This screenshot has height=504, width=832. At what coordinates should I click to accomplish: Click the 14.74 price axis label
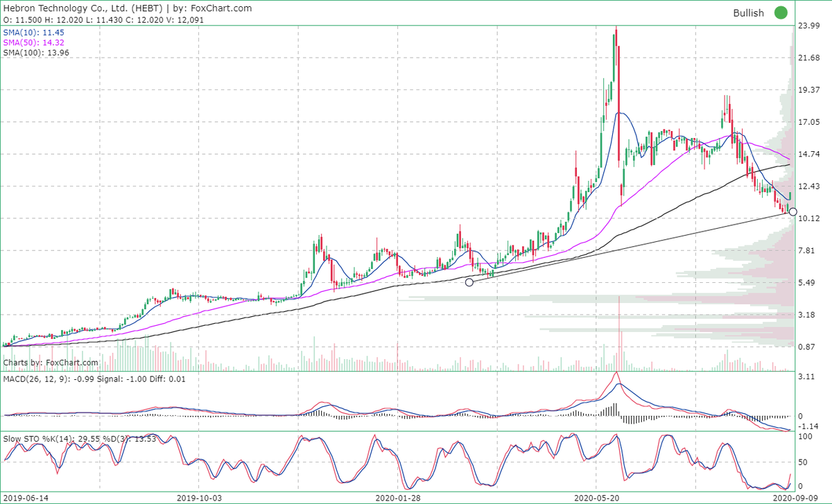(x=809, y=154)
